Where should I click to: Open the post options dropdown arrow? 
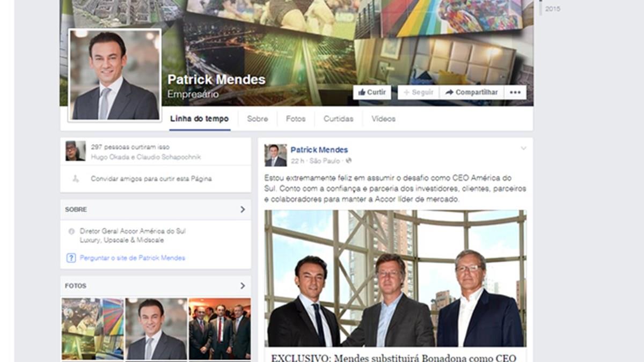point(523,148)
